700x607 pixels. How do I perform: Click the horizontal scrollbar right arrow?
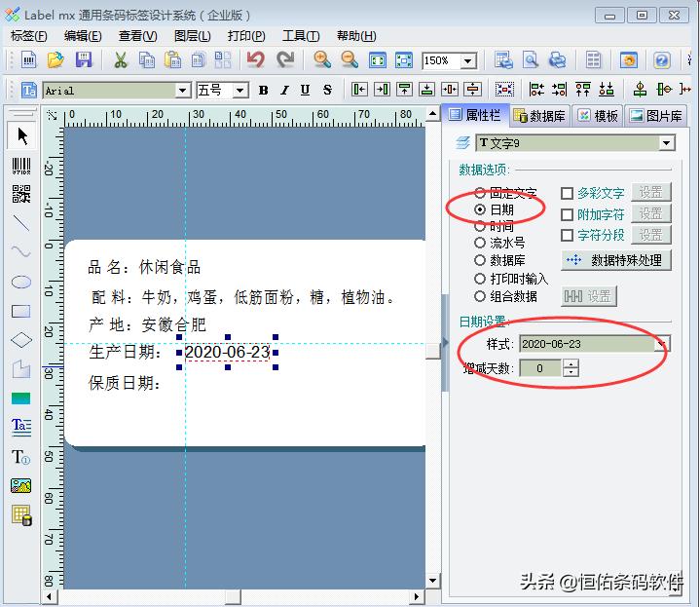pyautogui.click(x=416, y=597)
